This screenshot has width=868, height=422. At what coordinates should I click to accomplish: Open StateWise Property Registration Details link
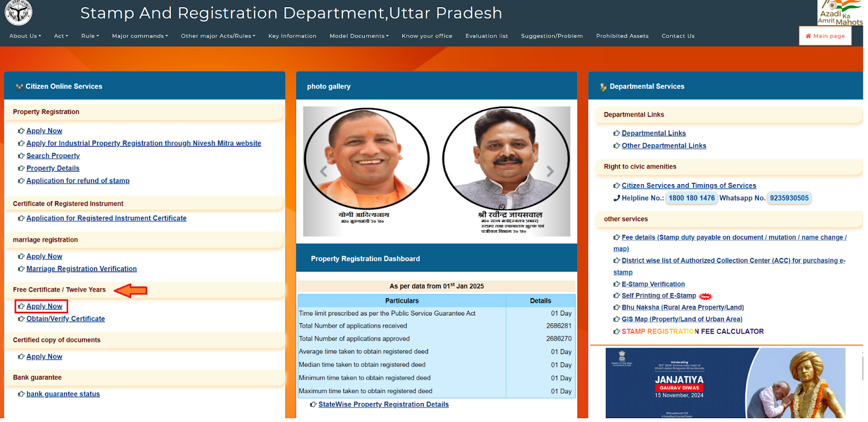383,405
